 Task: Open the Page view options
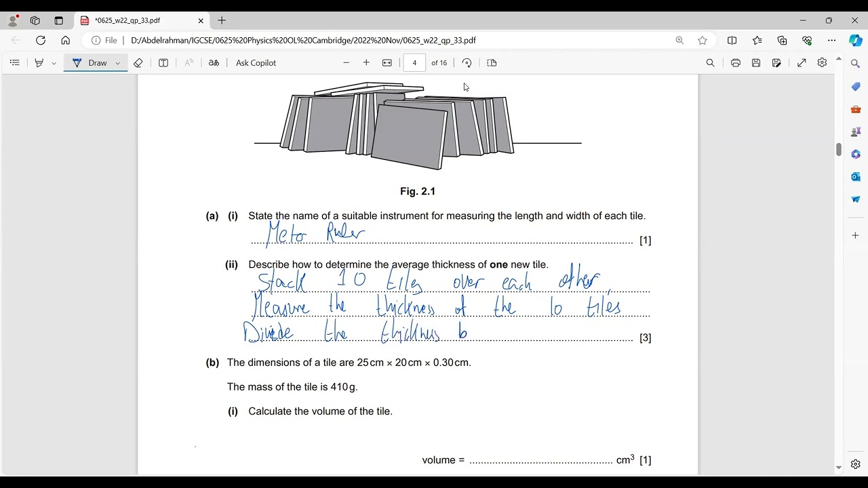[x=492, y=62]
